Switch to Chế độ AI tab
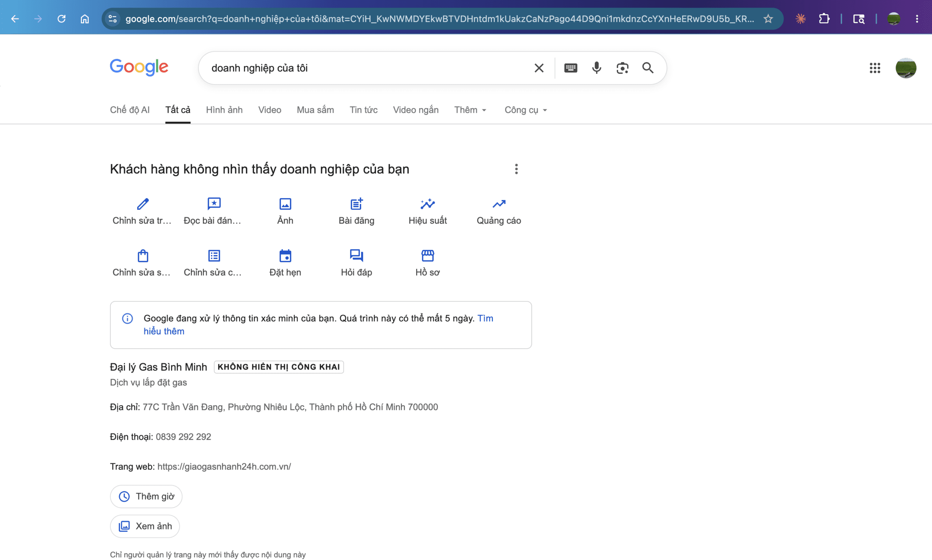Screen dimensions: 932x560 pos(129,110)
